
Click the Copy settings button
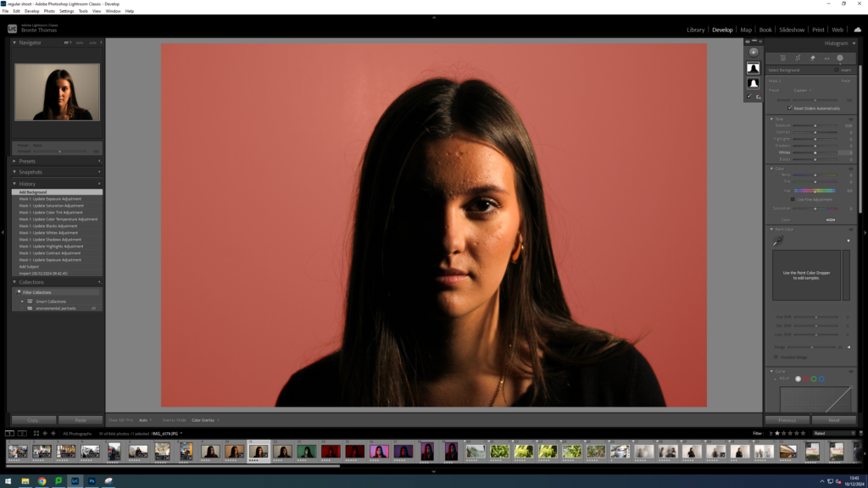pyautogui.click(x=33, y=420)
